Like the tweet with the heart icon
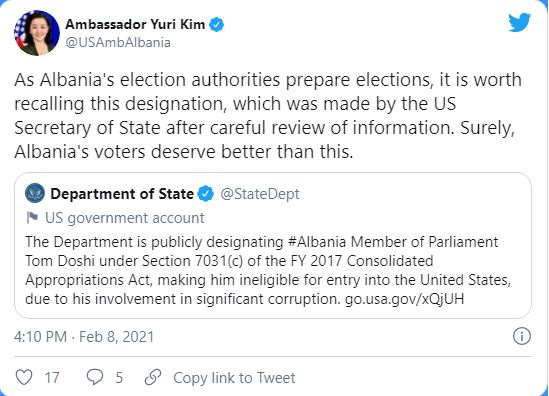 click(x=24, y=377)
